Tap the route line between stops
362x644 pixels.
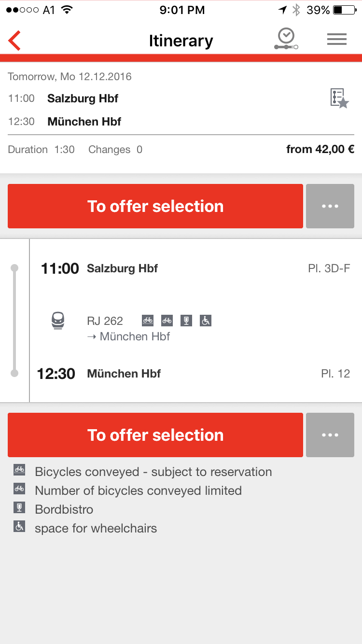(x=14, y=321)
